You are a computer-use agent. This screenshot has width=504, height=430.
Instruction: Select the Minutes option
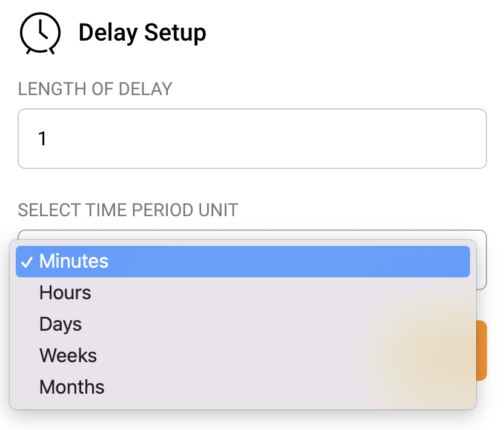[74, 261]
